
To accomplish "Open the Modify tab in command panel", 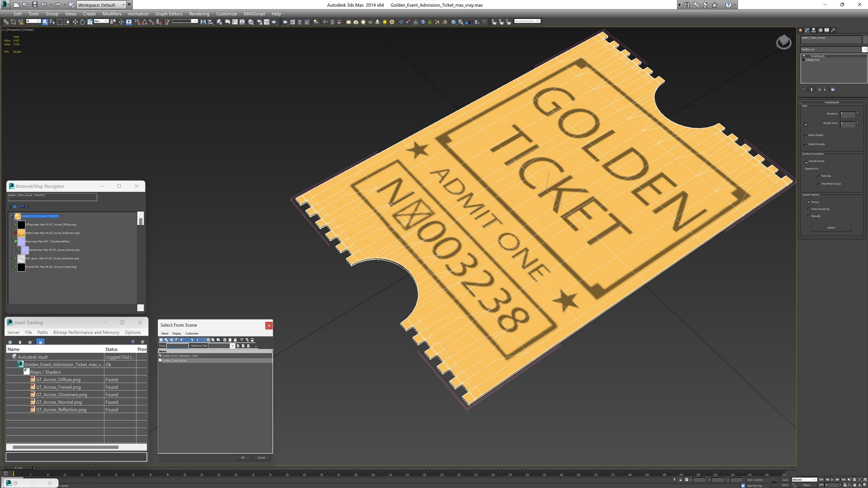I will coord(807,30).
